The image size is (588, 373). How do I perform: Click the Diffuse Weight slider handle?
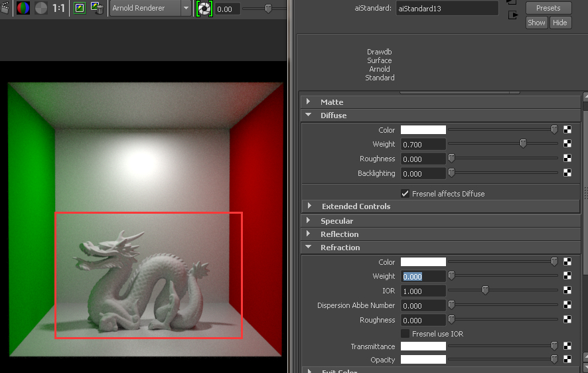pos(523,143)
